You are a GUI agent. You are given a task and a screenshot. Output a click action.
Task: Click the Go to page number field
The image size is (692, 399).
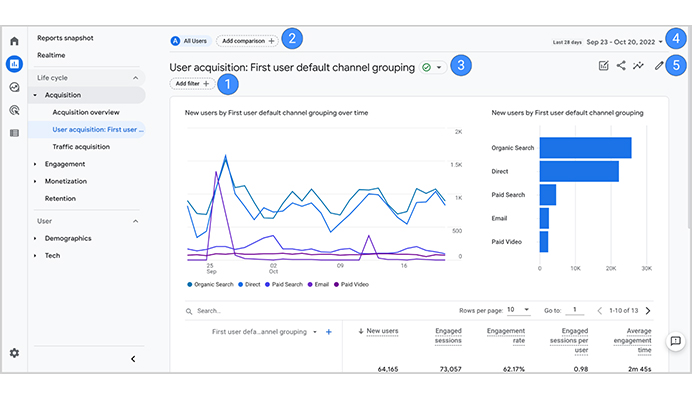[575, 310]
